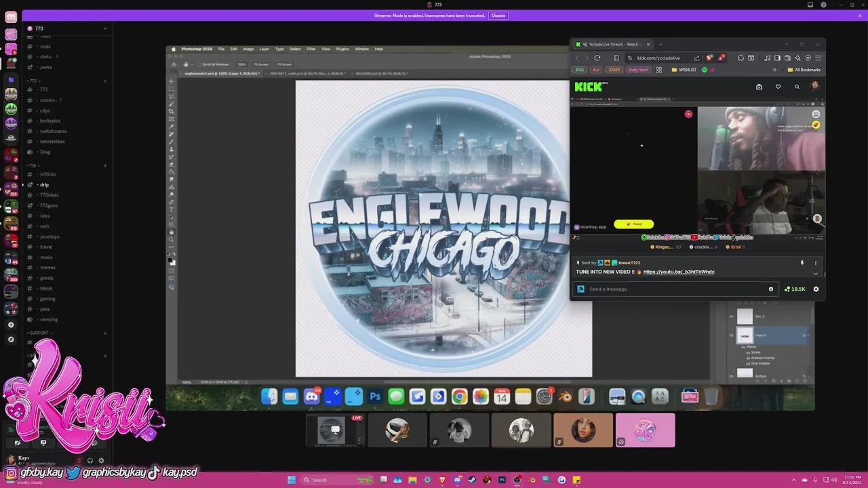This screenshot has width=868, height=488.
Task: Open Photoshop File menu
Action: [x=221, y=49]
